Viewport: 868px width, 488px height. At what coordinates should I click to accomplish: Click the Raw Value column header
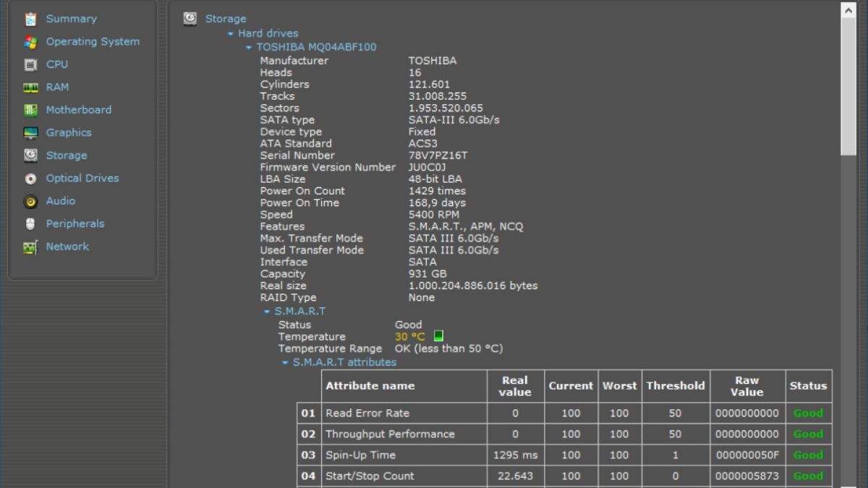tap(747, 386)
